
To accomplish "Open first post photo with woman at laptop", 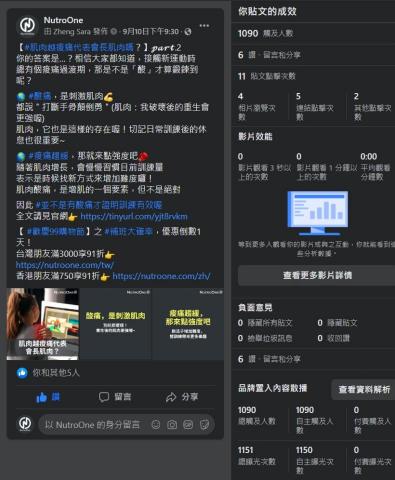I will point(43,324).
